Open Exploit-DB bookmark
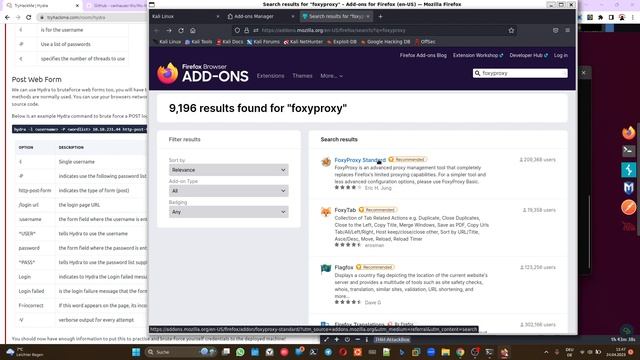640x360 pixels. point(342,42)
